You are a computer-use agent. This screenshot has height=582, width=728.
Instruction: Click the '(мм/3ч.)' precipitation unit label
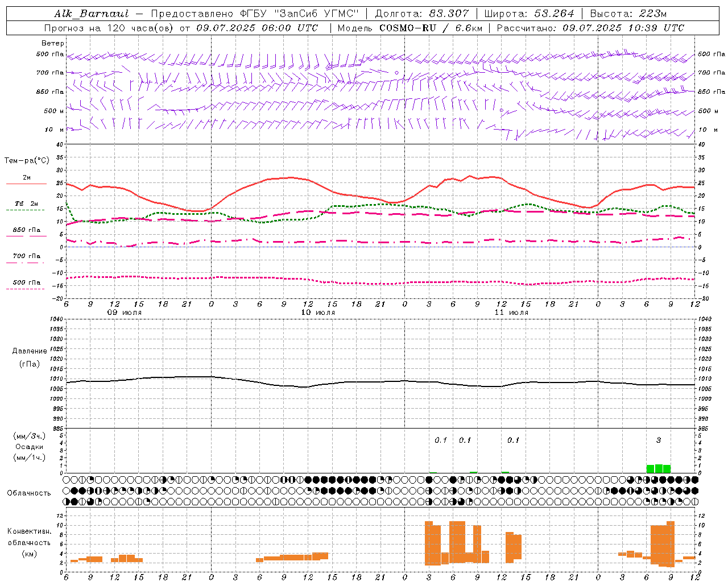point(30,436)
